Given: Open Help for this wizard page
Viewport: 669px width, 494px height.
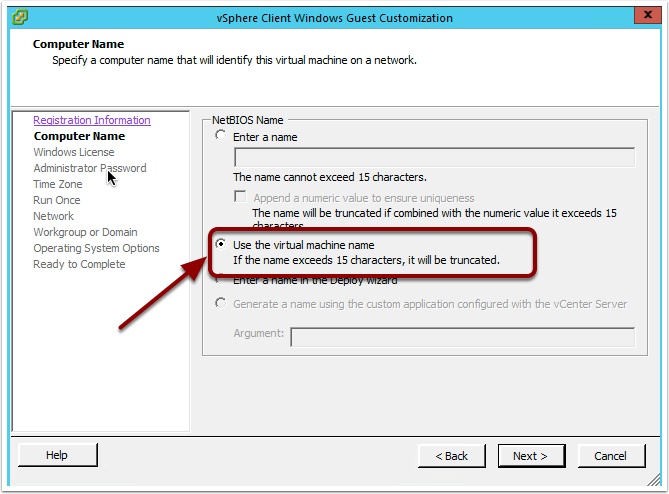Looking at the screenshot, I should pyautogui.click(x=58, y=455).
